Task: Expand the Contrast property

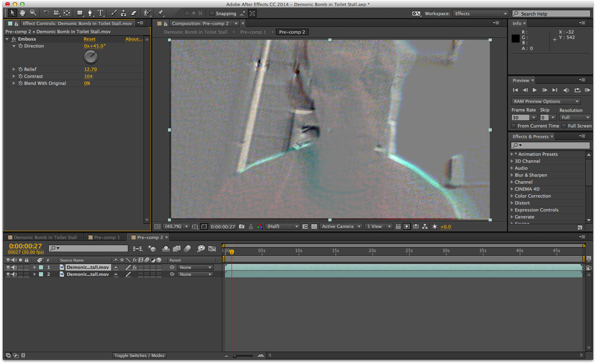Action: tap(14, 76)
